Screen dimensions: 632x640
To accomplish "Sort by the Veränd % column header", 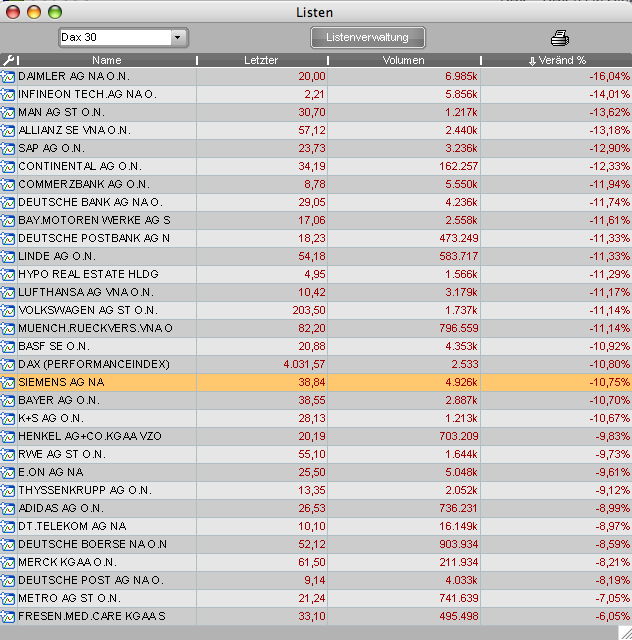I will 557,60.
